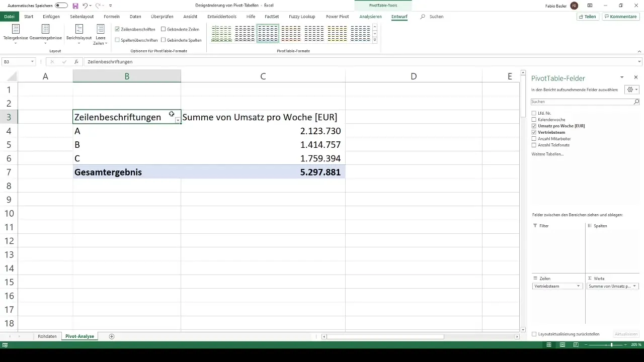This screenshot has height=362, width=644.
Task: Open the Analysieren ribbon tab
Action: click(371, 17)
